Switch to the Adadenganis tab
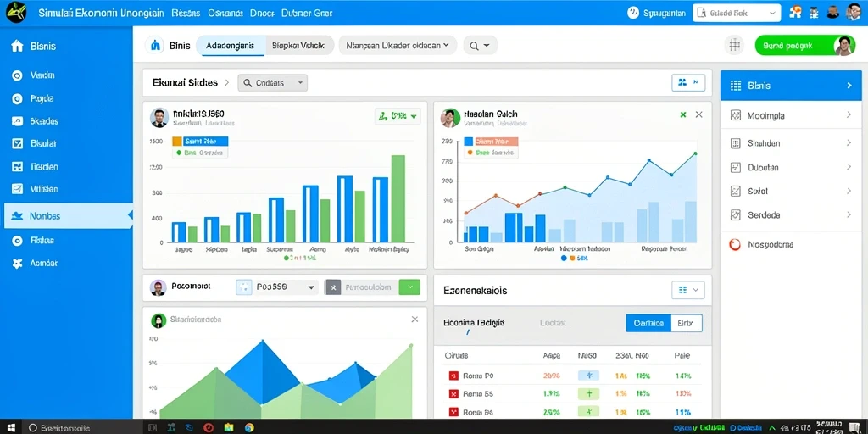The height and width of the screenshot is (434, 868). [x=231, y=46]
